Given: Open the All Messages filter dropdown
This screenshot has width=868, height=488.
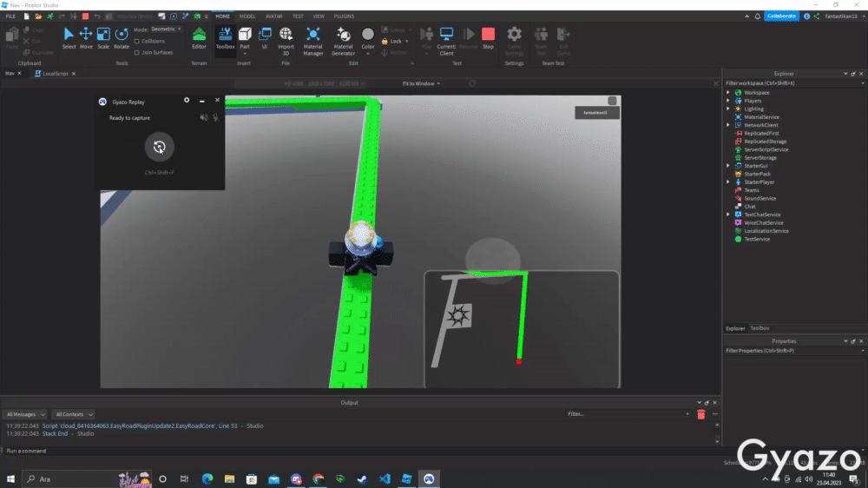Looking at the screenshot, I should [25, 414].
